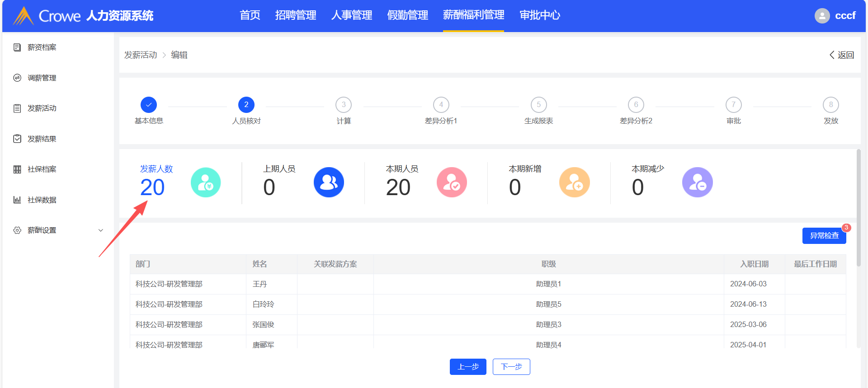Click the 入职日期 column header
This screenshot has height=388, width=868.
click(x=754, y=264)
